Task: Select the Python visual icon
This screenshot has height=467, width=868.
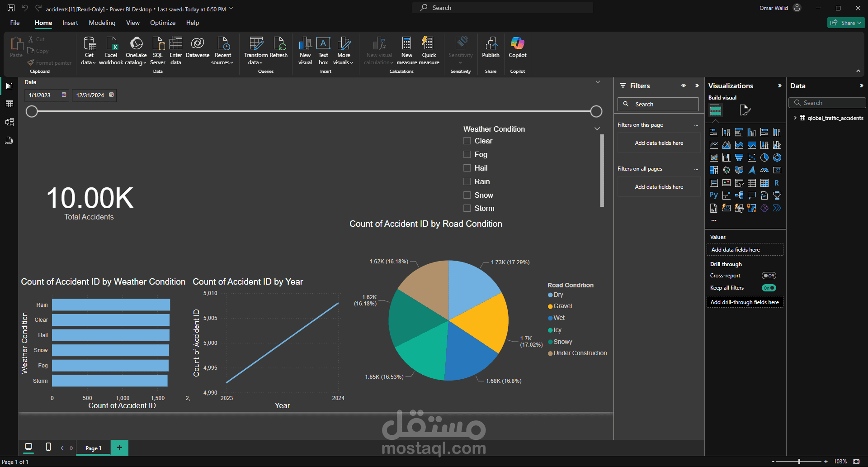Action: click(713, 195)
